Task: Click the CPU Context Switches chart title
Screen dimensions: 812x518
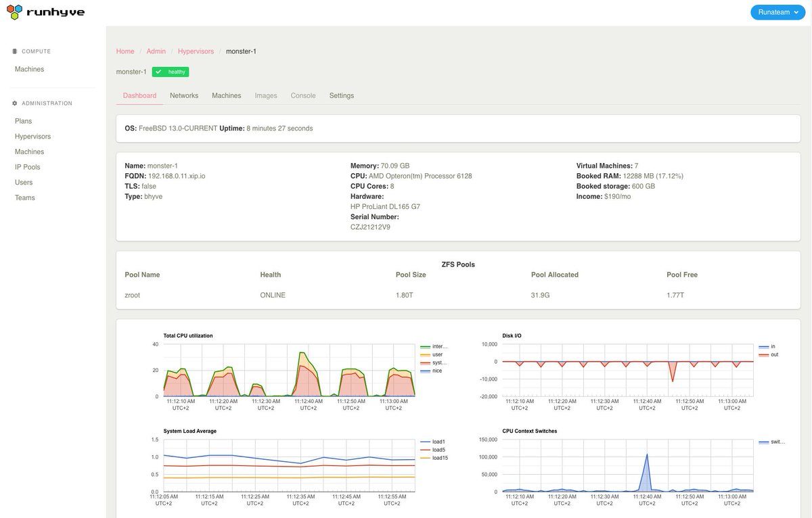Action: pos(529,431)
